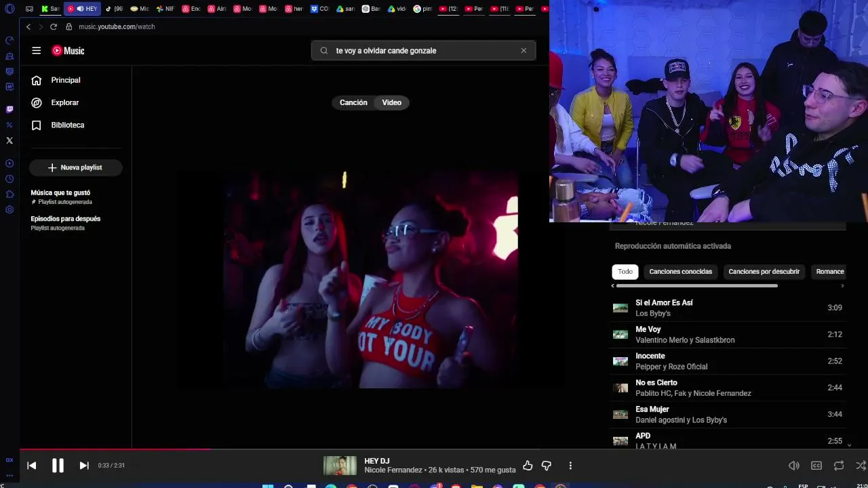Focus the search field with 'te voy a olvidar'
Screen dimensions: 868x488
423,51
